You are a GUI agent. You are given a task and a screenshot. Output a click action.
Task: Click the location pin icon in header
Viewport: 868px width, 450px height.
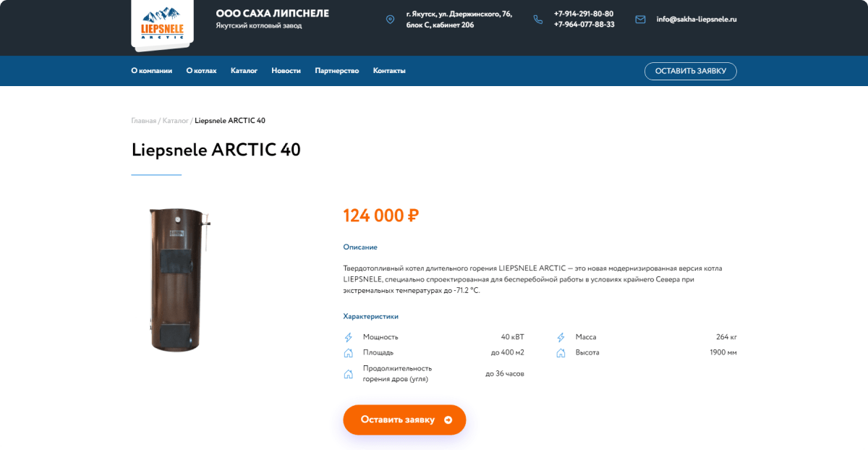click(x=391, y=20)
